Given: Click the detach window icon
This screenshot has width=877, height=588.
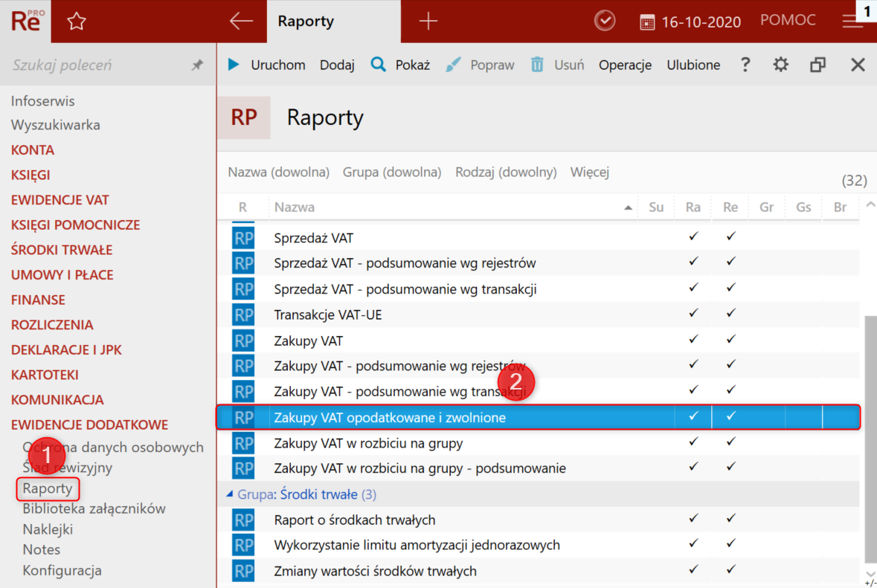Looking at the screenshot, I should click(818, 65).
